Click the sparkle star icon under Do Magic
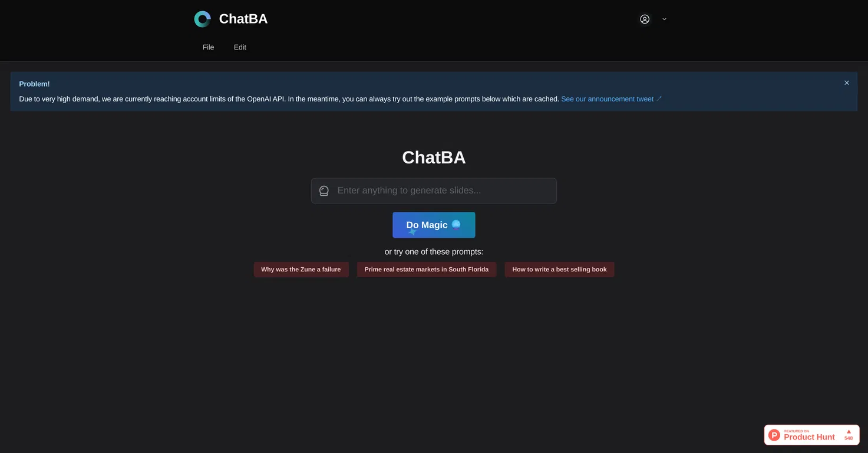This screenshot has width=868, height=453. [412, 232]
